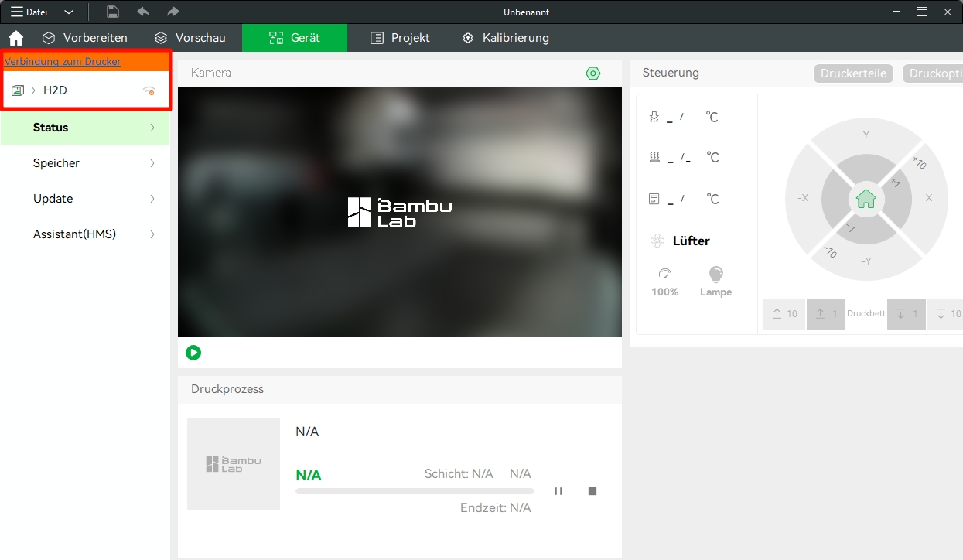Viewport: 963px width, 560px height.
Task: Select Status in the sidebar
Action: pyautogui.click(x=85, y=128)
